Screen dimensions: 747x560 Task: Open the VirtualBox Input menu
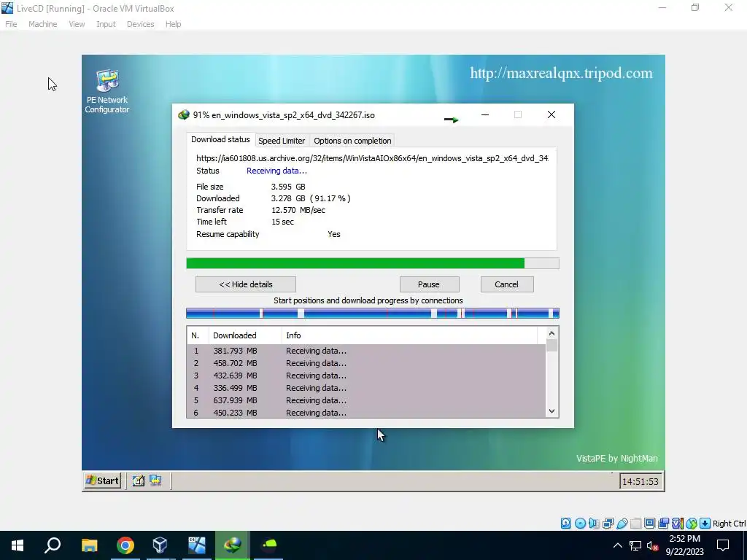106,24
